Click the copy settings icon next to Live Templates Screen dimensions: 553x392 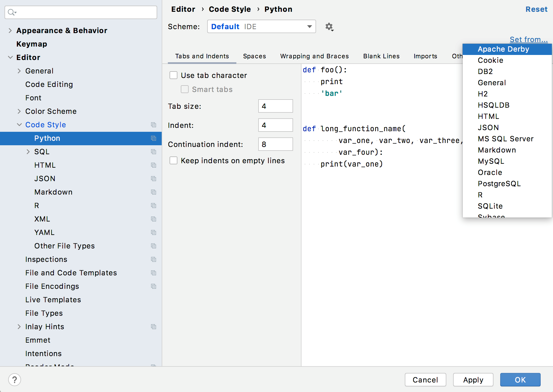[154, 299]
